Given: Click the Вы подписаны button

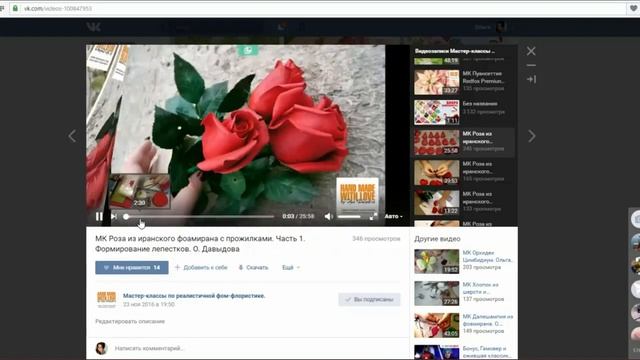Looking at the screenshot, I should tap(369, 299).
